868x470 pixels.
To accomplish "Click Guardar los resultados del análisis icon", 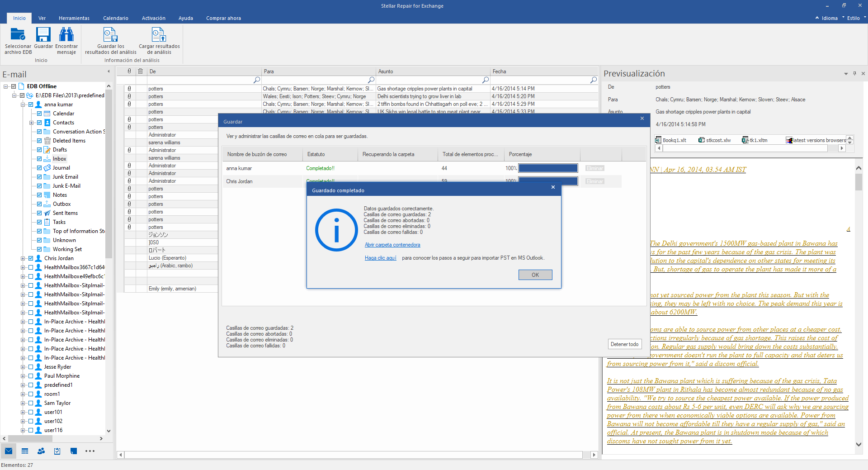I will click(110, 34).
